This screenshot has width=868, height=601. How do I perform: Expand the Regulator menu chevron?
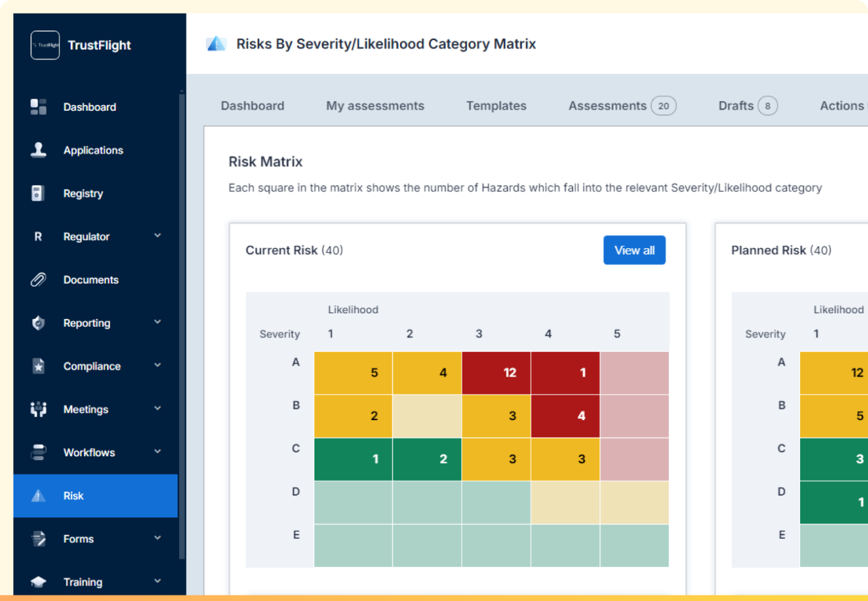click(x=158, y=236)
